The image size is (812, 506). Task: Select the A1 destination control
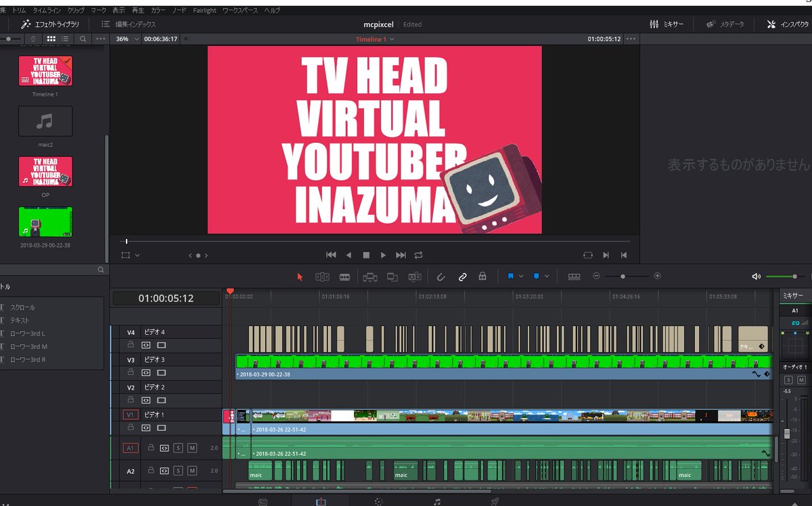click(x=131, y=448)
